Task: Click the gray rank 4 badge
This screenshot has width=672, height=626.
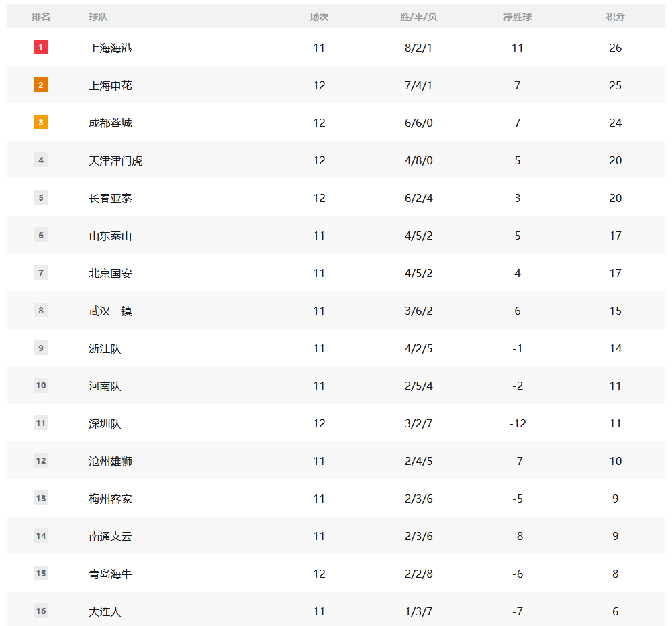Action: click(41, 160)
